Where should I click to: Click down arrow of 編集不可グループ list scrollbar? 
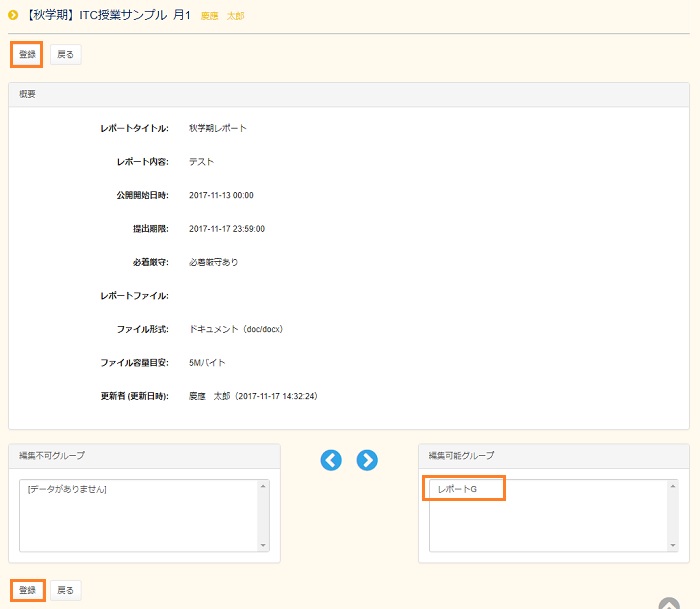(264, 545)
